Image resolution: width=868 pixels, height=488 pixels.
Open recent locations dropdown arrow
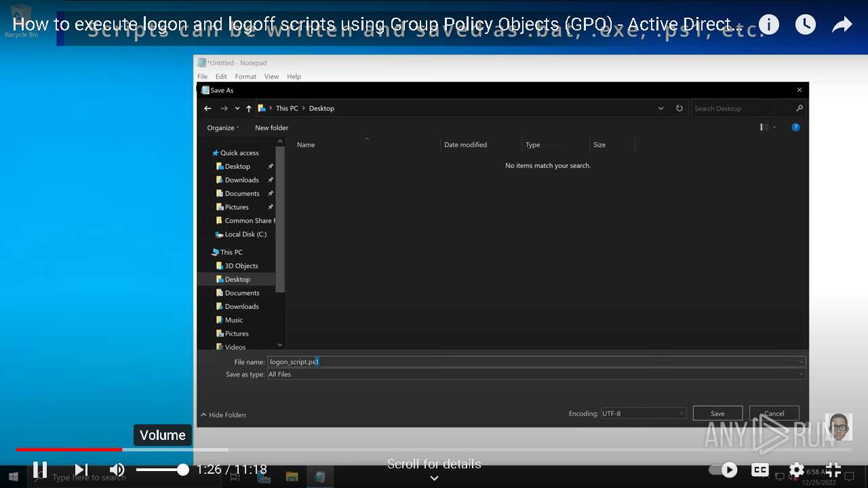(x=237, y=108)
